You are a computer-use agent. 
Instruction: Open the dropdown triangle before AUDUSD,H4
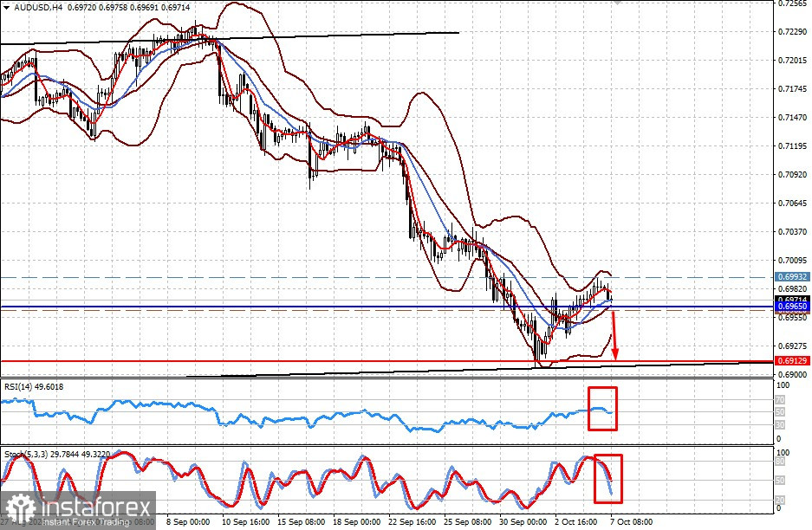6,8
